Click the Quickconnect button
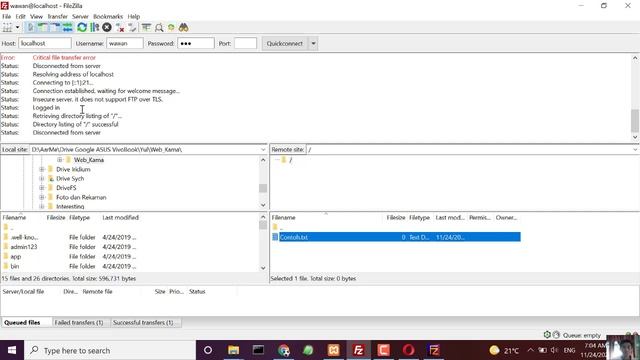The image size is (640, 360). tap(285, 43)
